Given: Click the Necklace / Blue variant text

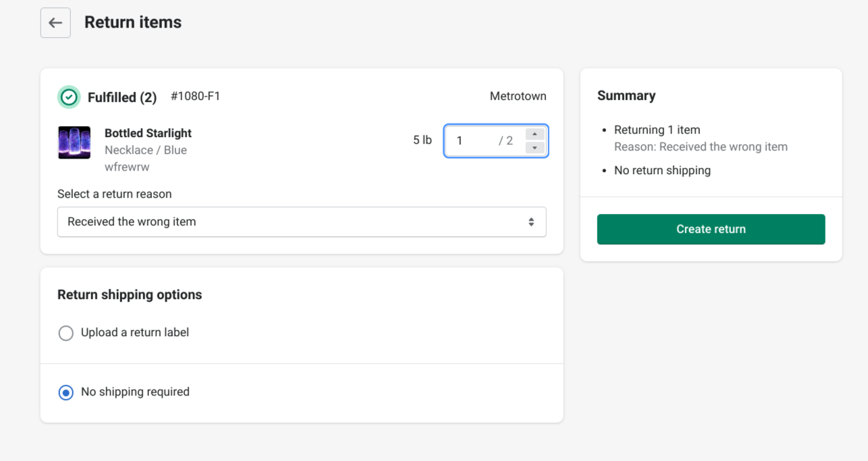Looking at the screenshot, I should tap(146, 150).
